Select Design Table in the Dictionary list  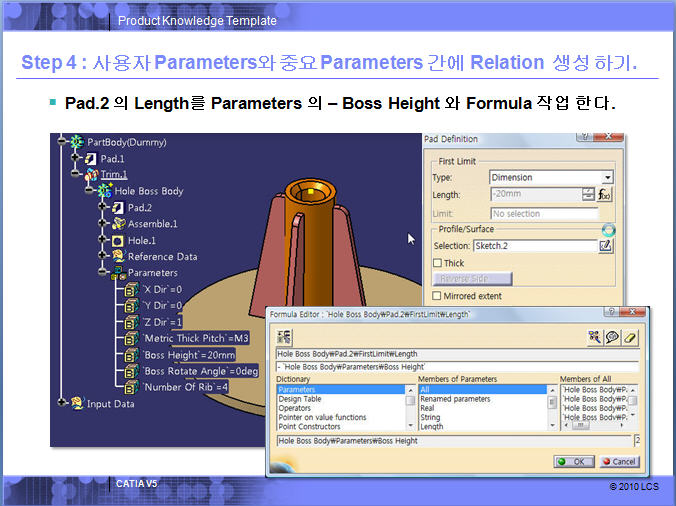(x=301, y=399)
